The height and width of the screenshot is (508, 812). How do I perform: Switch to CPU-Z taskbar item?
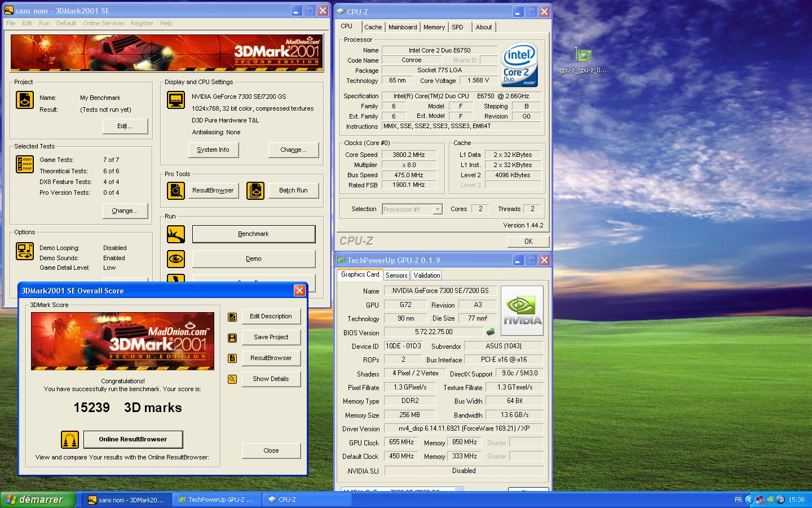click(306, 500)
